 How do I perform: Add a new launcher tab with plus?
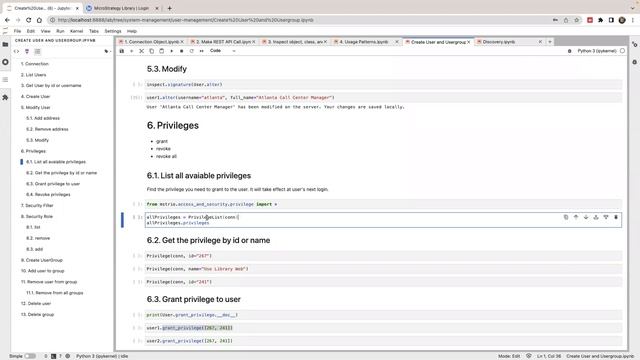(x=550, y=42)
